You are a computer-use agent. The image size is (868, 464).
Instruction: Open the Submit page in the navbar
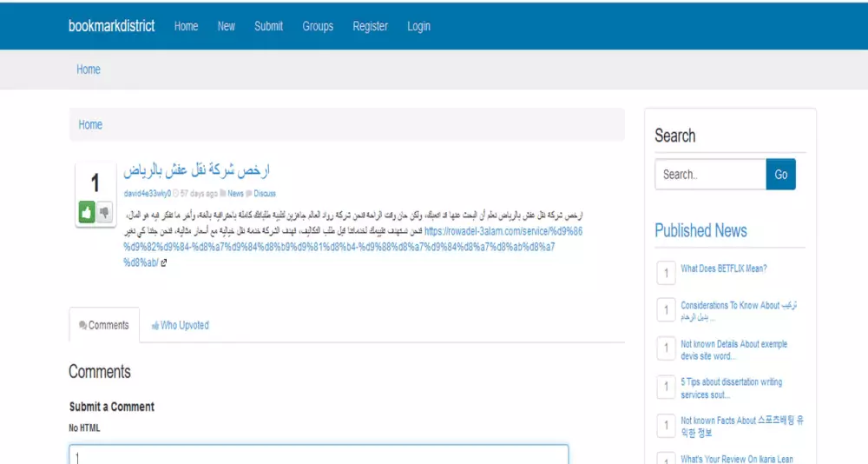268,26
